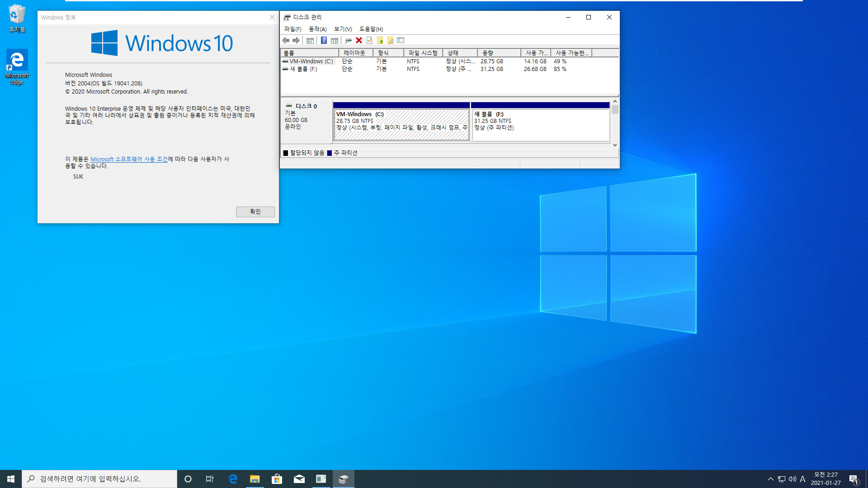Open the 파일(F) menu
Image resolution: width=868 pixels, height=488 pixels.
point(292,29)
